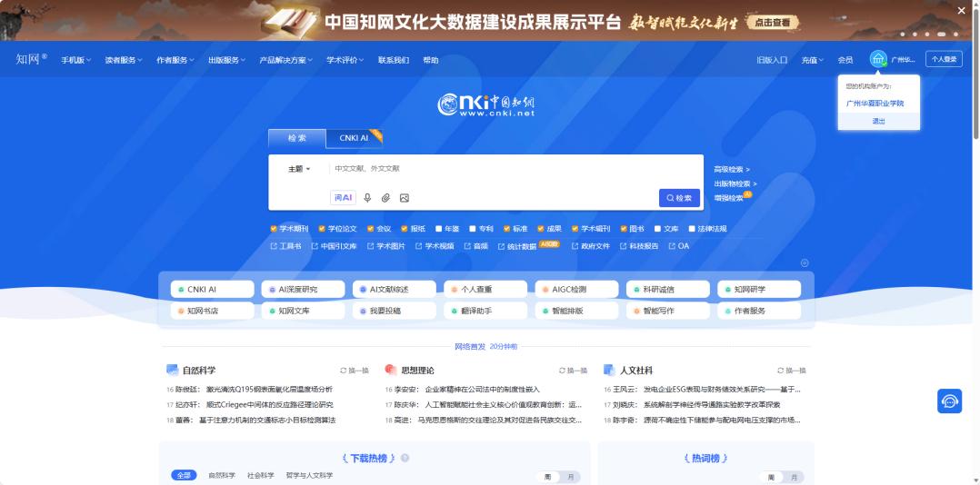This screenshot has height=485, width=980.
Task: Check the 文库 checkbox
Action: (657, 229)
